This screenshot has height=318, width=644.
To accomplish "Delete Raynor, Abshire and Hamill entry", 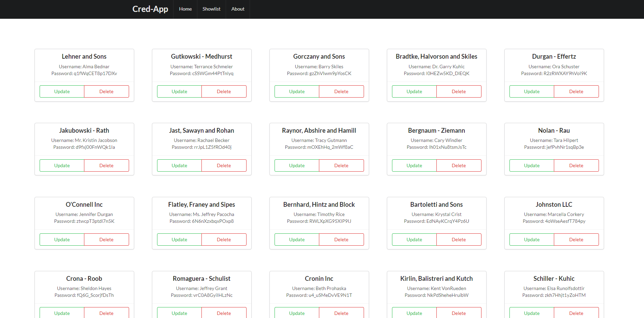I will coord(341,165).
